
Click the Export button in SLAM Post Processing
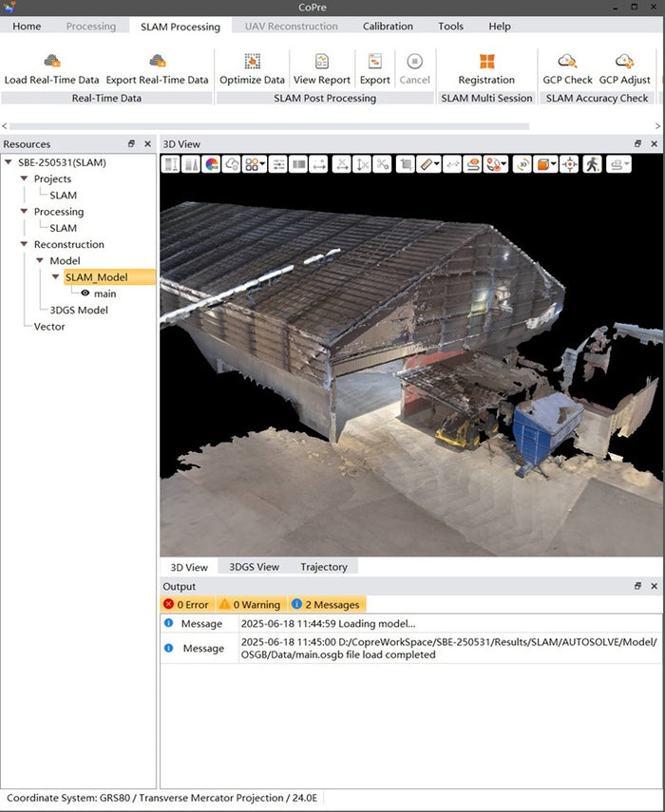pos(374,63)
